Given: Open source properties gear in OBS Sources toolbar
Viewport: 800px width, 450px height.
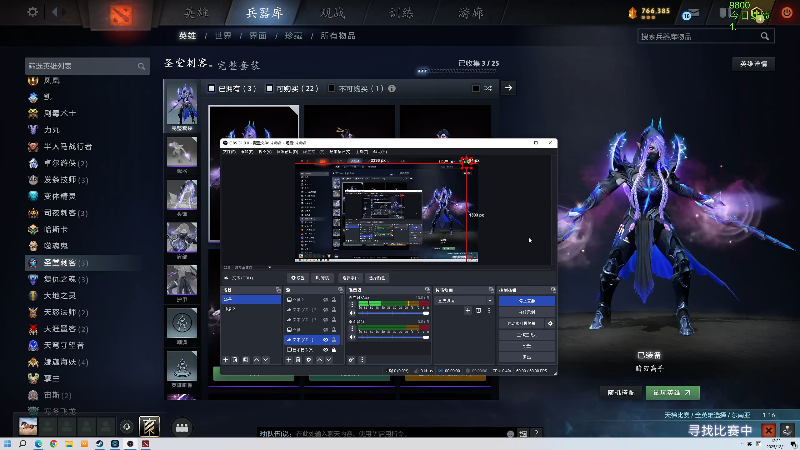Looking at the screenshot, I should [309, 360].
